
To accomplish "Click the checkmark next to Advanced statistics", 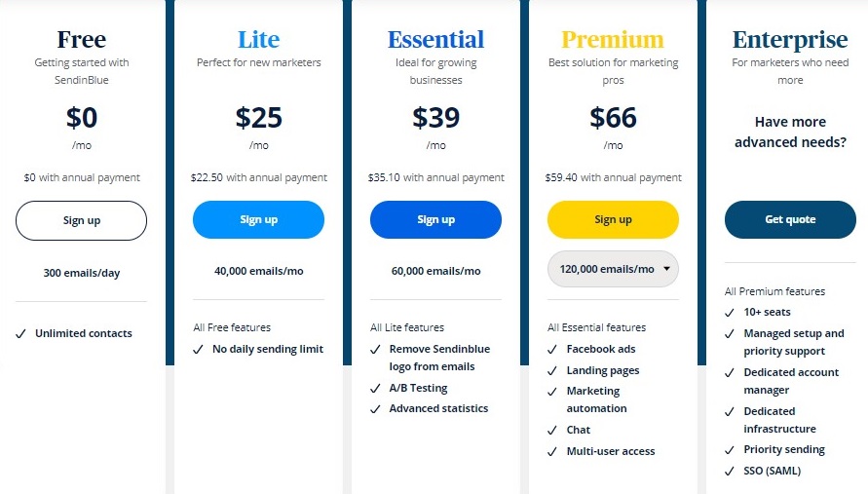I will pyautogui.click(x=375, y=409).
